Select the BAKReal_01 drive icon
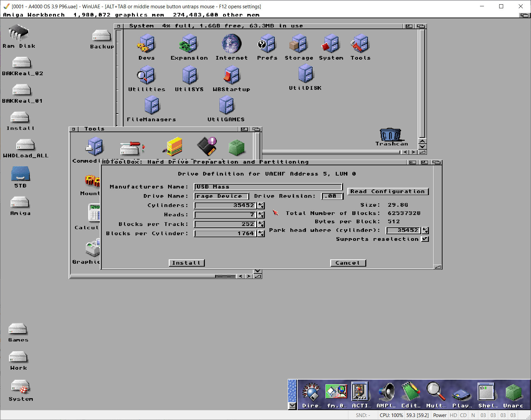531x420 pixels. [22, 90]
